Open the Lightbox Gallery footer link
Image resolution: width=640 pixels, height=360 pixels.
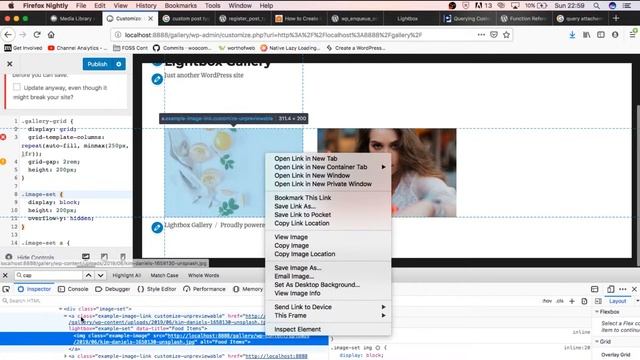[188, 225]
